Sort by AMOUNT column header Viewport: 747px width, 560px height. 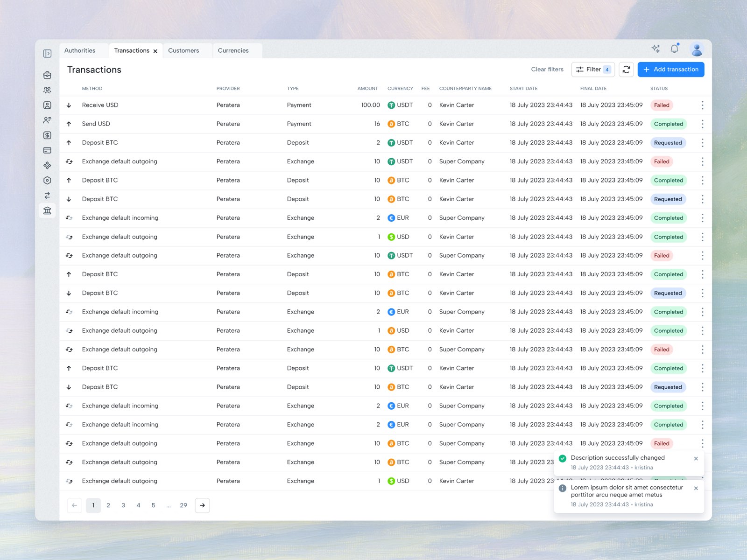368,89
